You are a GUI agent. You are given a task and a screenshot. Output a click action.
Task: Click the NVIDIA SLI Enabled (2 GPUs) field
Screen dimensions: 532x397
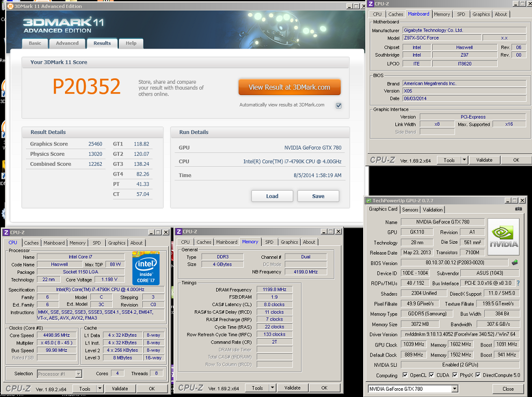pyautogui.click(x=460, y=365)
